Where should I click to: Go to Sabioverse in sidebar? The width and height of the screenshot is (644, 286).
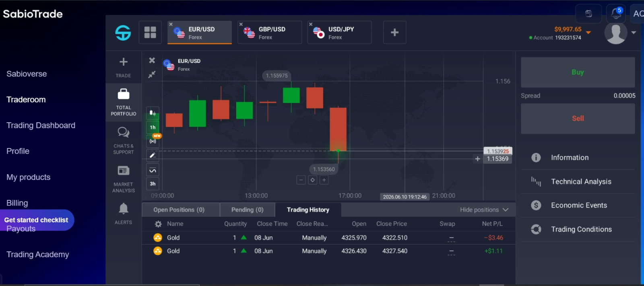27,74
